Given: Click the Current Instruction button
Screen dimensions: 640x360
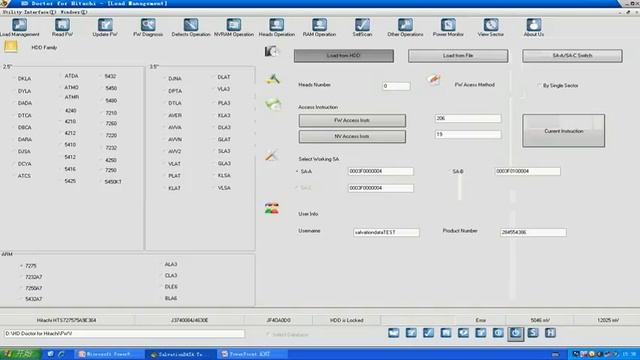Looking at the screenshot, I should pos(564,131).
